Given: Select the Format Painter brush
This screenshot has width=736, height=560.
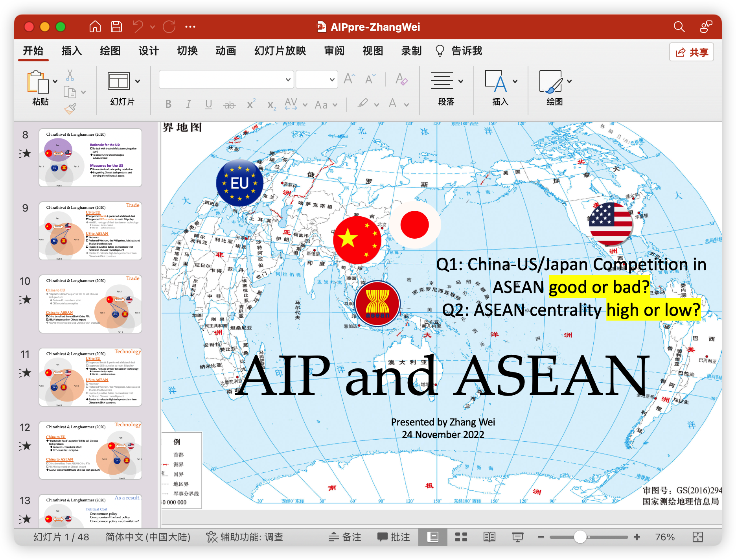Looking at the screenshot, I should (70, 109).
